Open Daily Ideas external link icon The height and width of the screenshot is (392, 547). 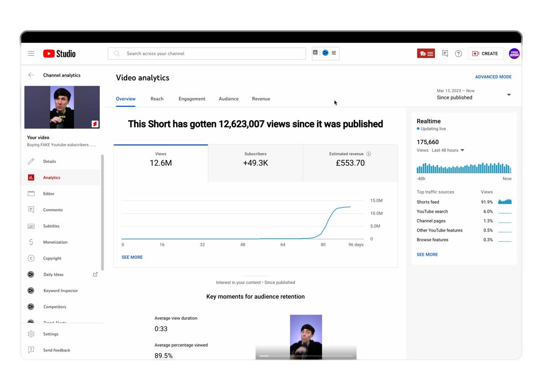95,274
